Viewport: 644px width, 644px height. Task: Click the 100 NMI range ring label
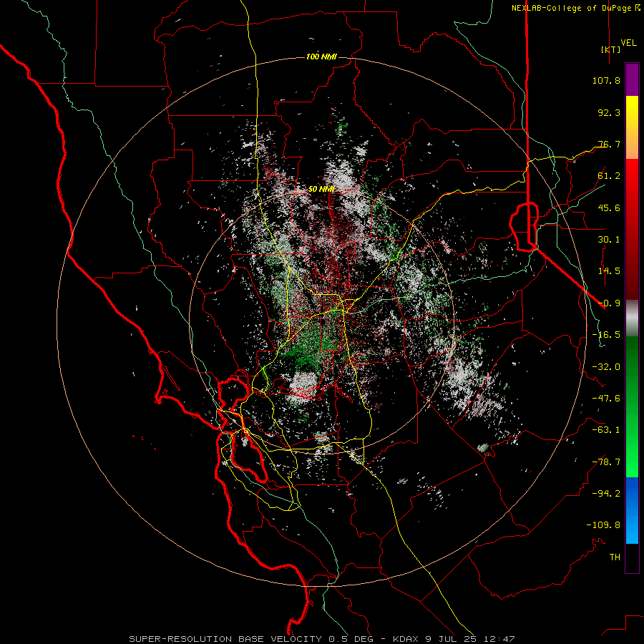[321, 57]
